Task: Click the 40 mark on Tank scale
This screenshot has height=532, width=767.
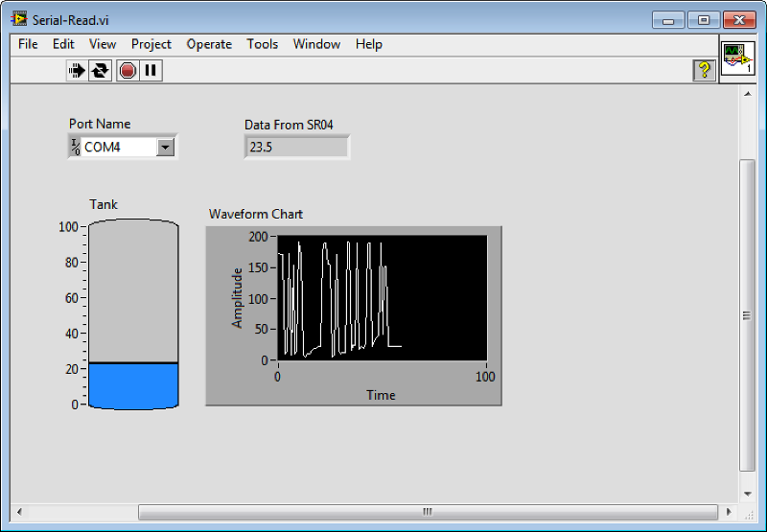Action: click(72, 334)
